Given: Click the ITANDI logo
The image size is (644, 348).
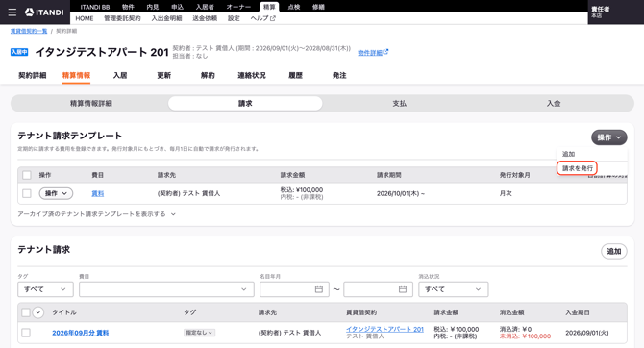Looking at the screenshot, I should [x=44, y=12].
